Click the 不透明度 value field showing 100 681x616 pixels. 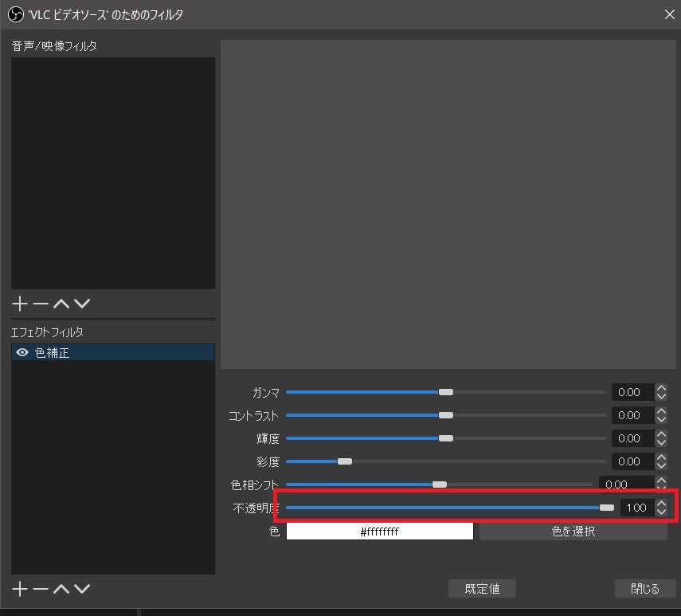click(637, 508)
